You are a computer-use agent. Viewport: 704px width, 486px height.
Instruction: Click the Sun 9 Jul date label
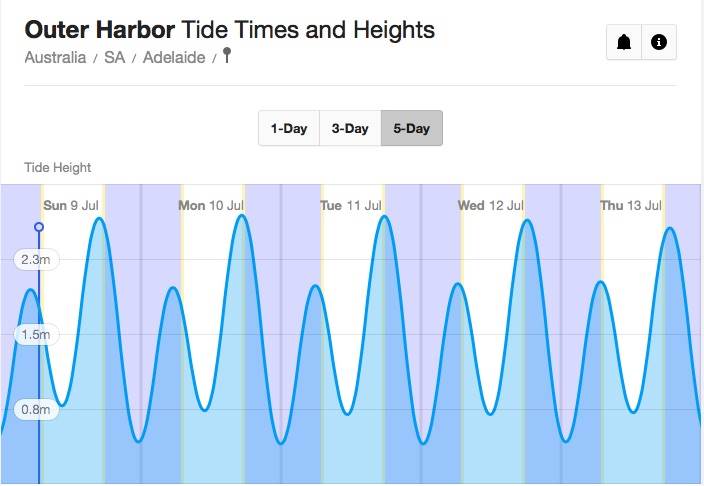70,206
